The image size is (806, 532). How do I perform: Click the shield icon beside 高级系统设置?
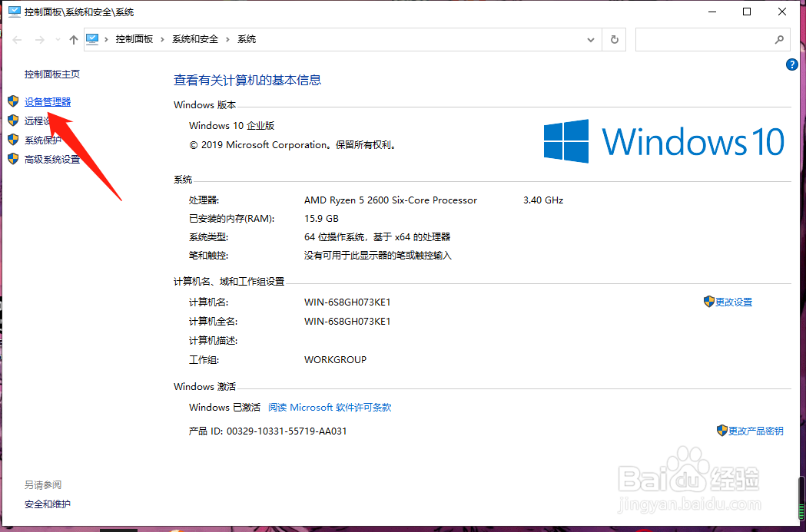click(13, 159)
